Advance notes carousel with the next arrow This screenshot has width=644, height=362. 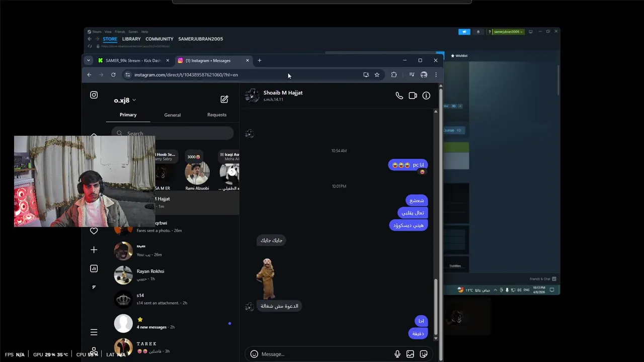tap(231, 171)
